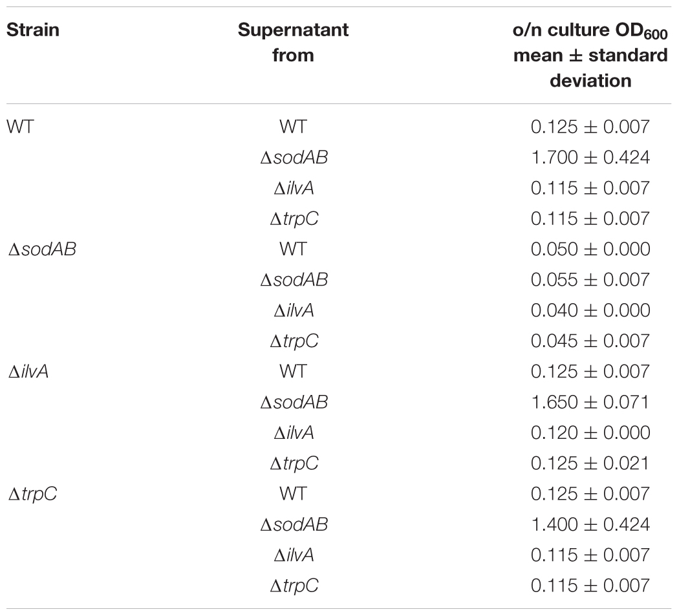
Task: Click the ΔtrpC entry in Strain column
Action: (33, 494)
